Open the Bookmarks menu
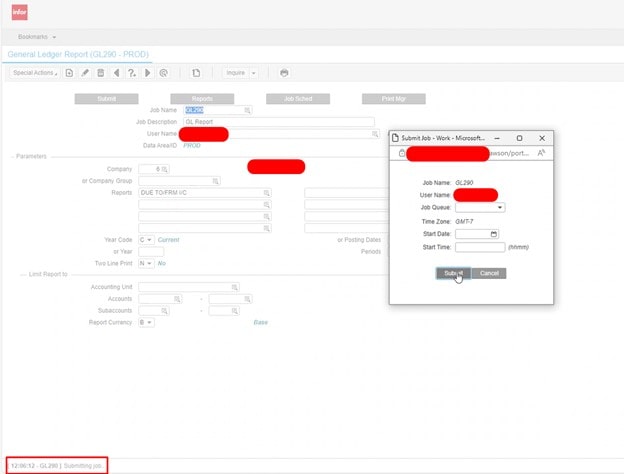The height and width of the screenshot is (474, 624). (37, 37)
